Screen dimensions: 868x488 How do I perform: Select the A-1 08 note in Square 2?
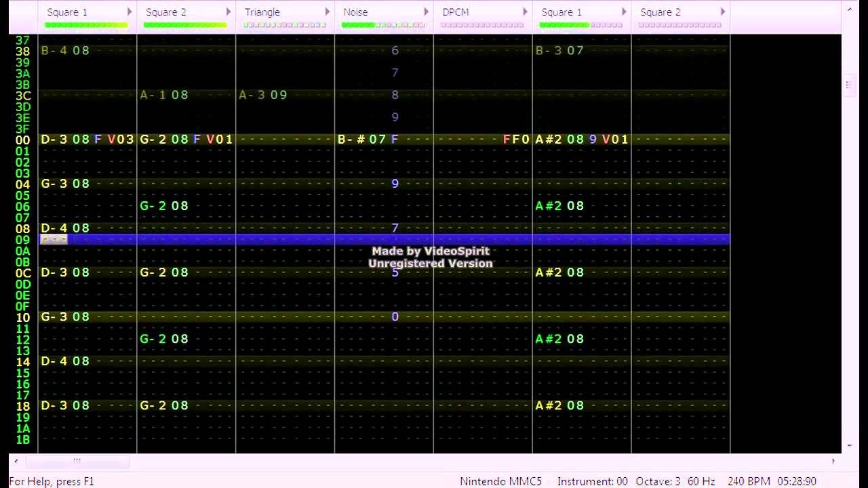pos(164,95)
